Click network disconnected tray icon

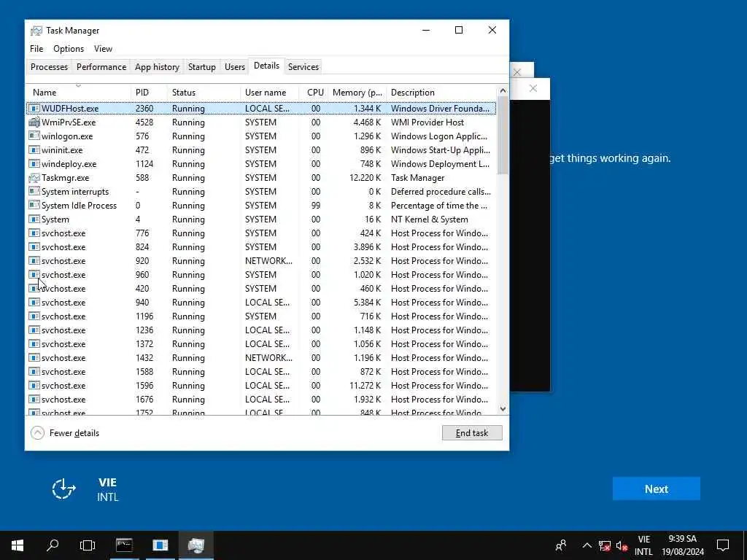[605, 545]
